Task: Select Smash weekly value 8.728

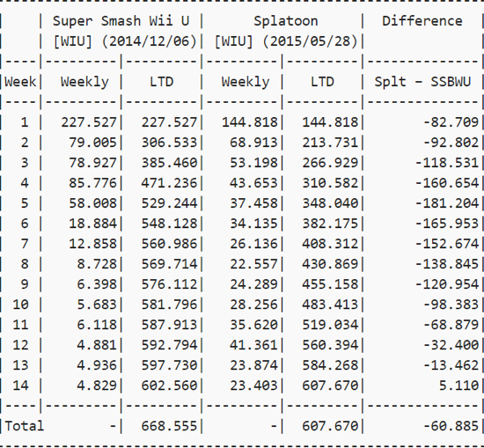Action: click(x=97, y=264)
